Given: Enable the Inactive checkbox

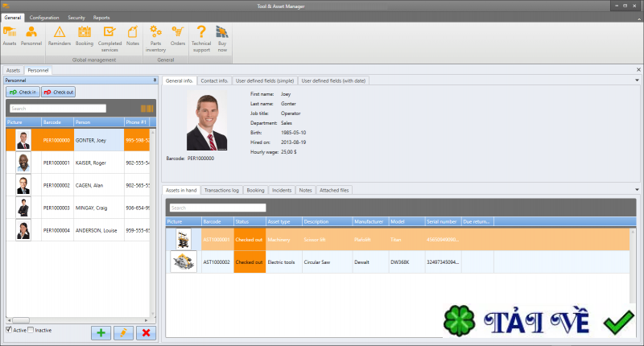Looking at the screenshot, I should coord(31,329).
